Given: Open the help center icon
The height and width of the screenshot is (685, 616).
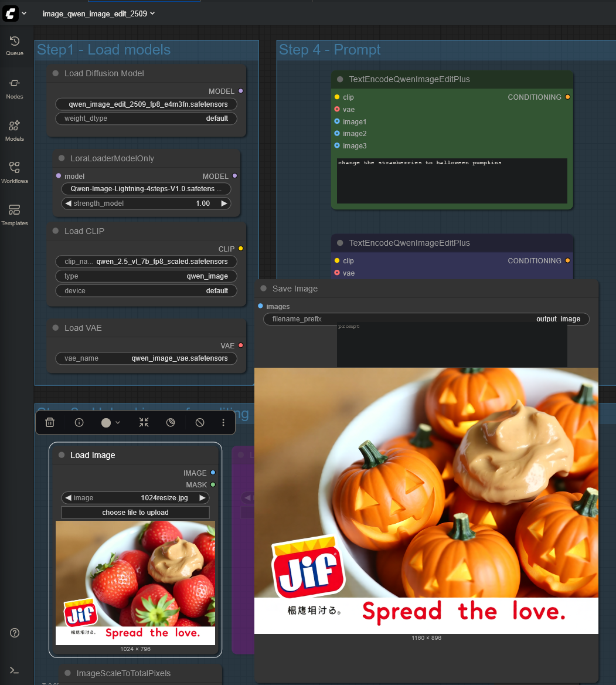Looking at the screenshot, I should 15,633.
